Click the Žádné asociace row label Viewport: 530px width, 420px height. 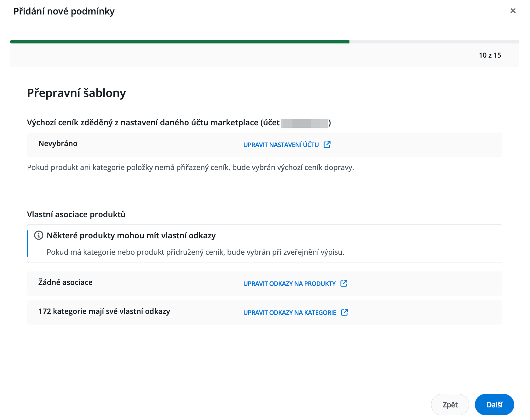(x=66, y=282)
